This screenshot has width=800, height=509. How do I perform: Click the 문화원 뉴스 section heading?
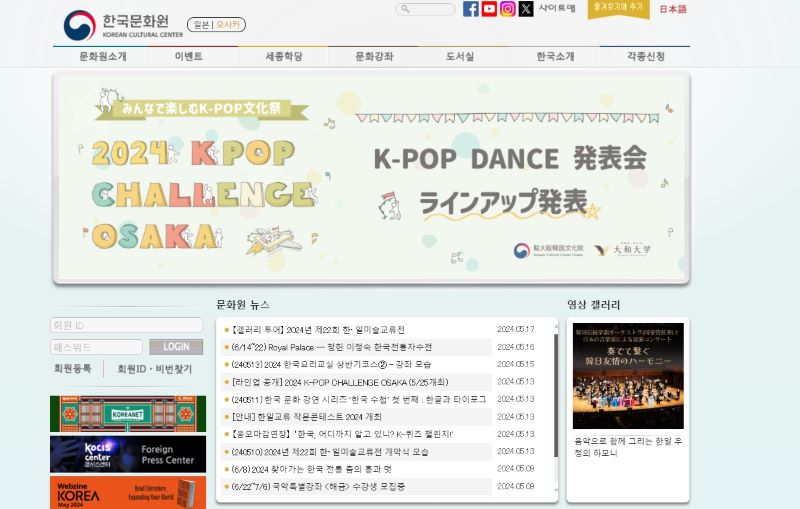click(243, 304)
